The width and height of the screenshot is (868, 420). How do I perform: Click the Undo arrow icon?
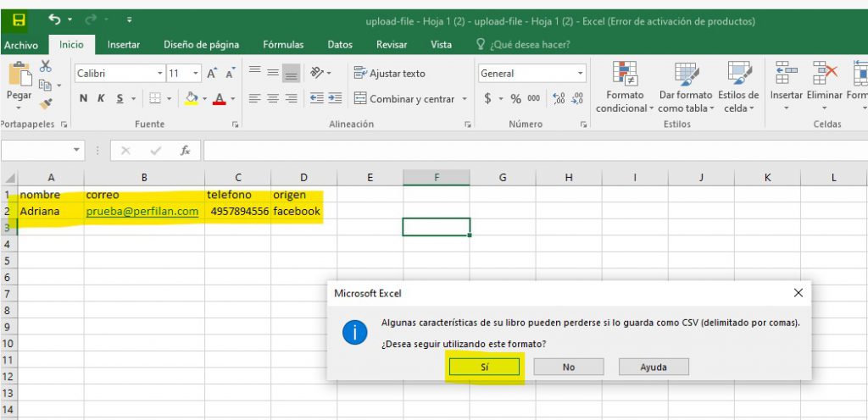click(x=55, y=19)
